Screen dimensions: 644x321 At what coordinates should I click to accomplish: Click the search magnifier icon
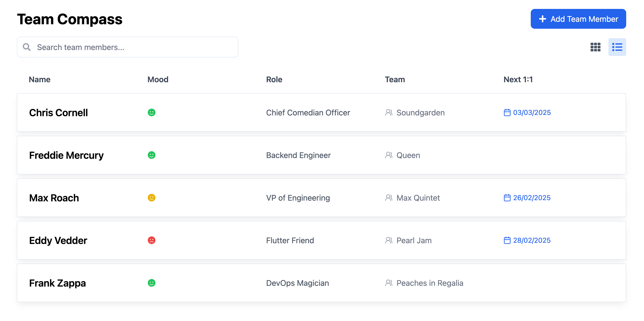(x=27, y=47)
